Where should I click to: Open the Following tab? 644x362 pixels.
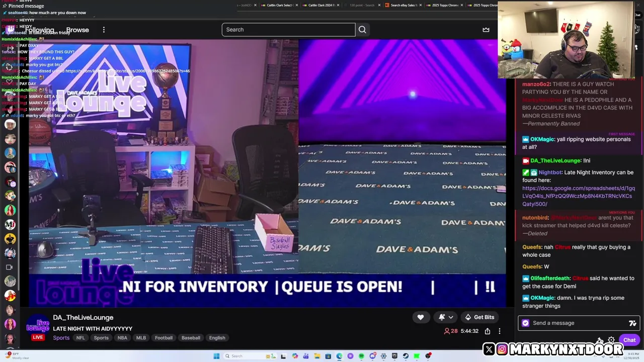click(x=39, y=30)
